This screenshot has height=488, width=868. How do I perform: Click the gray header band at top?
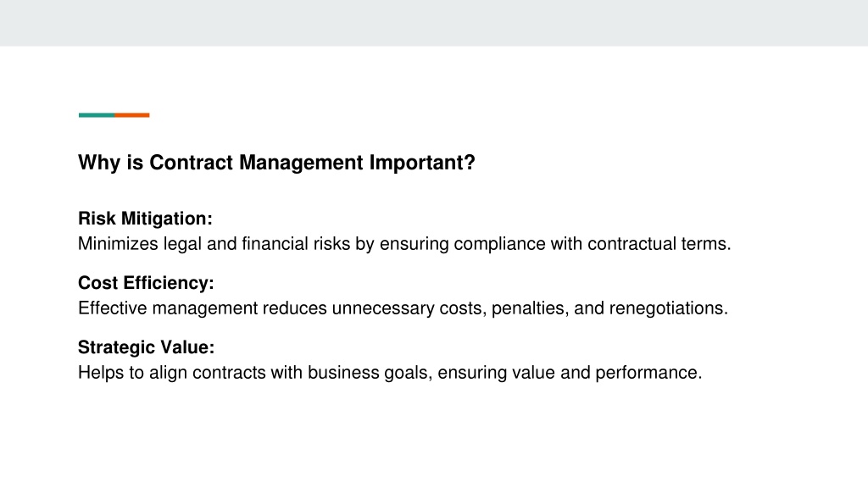pyautogui.click(x=434, y=23)
